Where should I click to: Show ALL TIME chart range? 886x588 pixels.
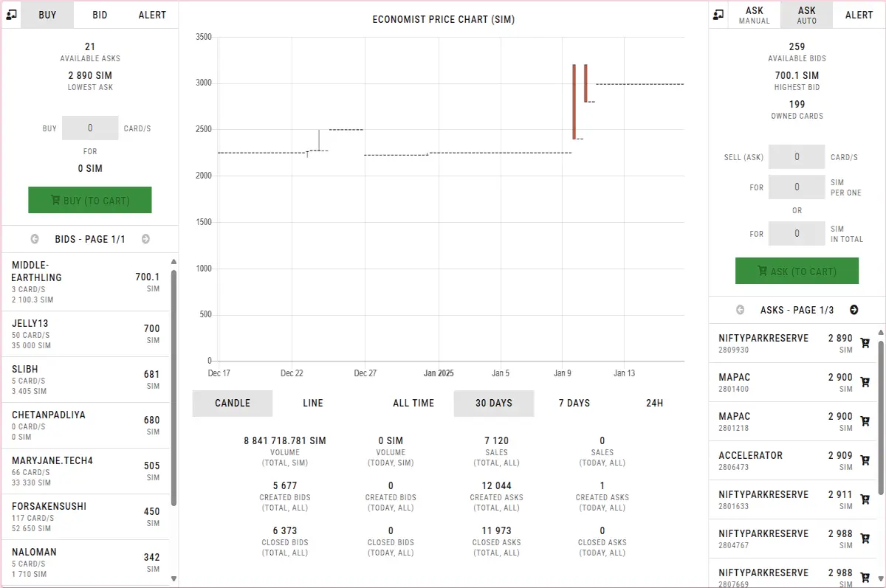(413, 404)
